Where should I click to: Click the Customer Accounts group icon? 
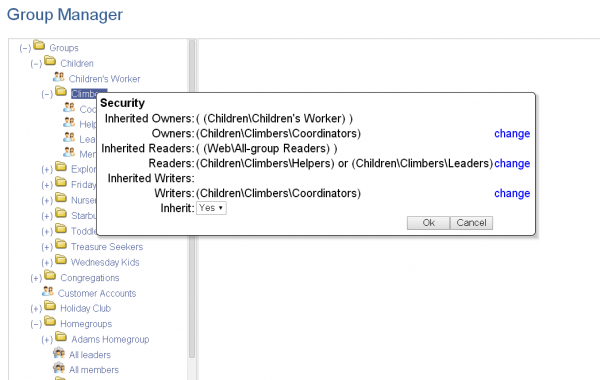coord(48,292)
